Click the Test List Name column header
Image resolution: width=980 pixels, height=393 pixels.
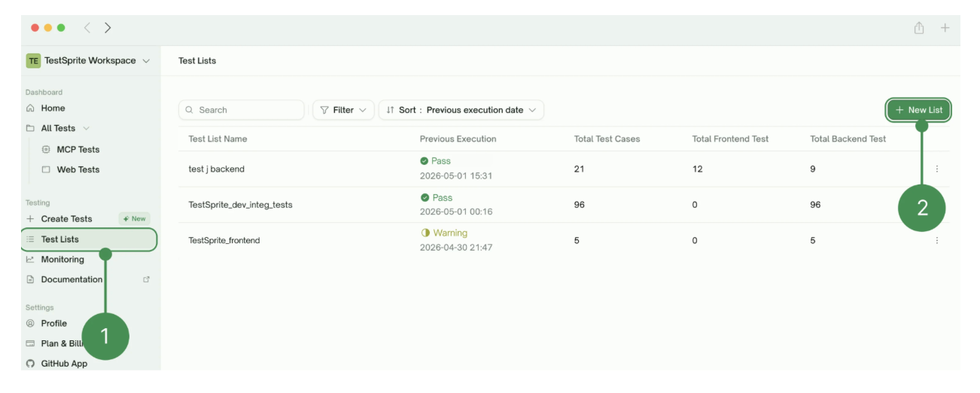pos(218,139)
